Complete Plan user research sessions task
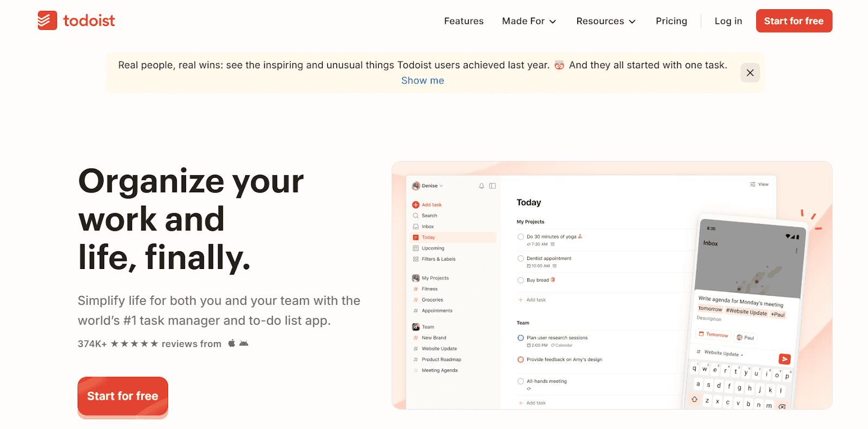 [x=521, y=338]
